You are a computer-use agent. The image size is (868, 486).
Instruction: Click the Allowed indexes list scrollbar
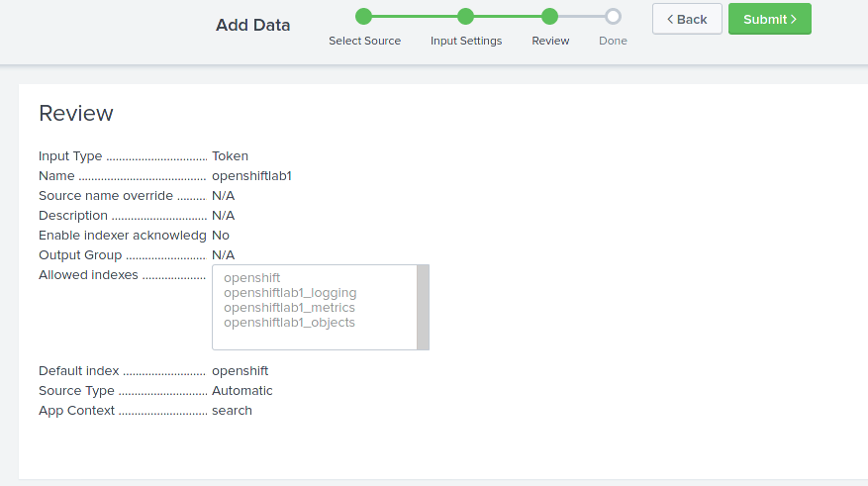click(x=423, y=307)
